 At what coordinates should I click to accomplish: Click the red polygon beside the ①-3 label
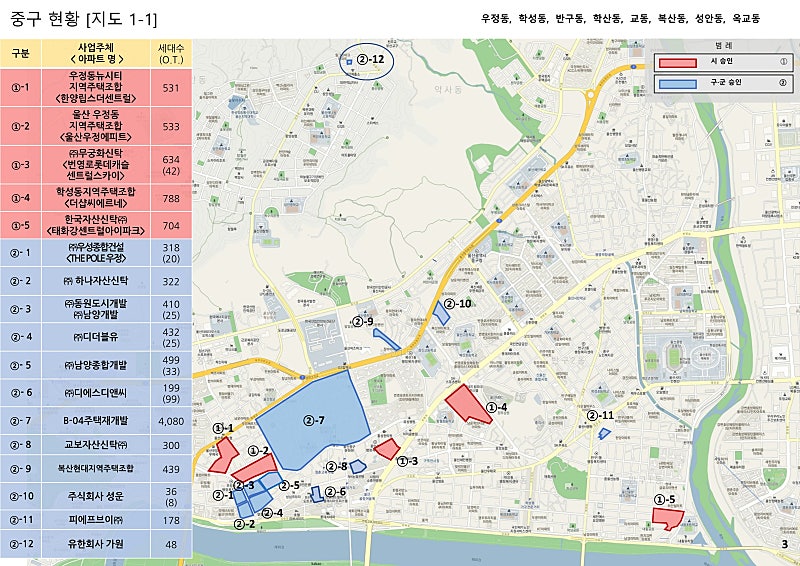387,449
